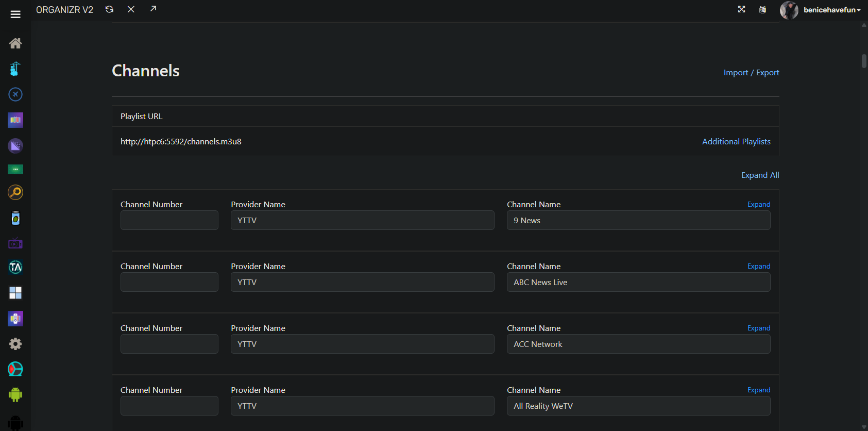The height and width of the screenshot is (431, 868).
Task: Open the magnifying glass app in the sidebar
Action: tap(15, 192)
